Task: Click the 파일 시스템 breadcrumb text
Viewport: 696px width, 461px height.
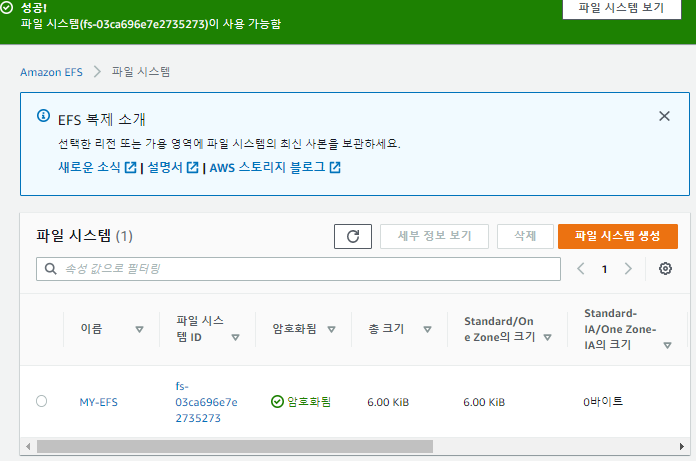Action: point(141,71)
